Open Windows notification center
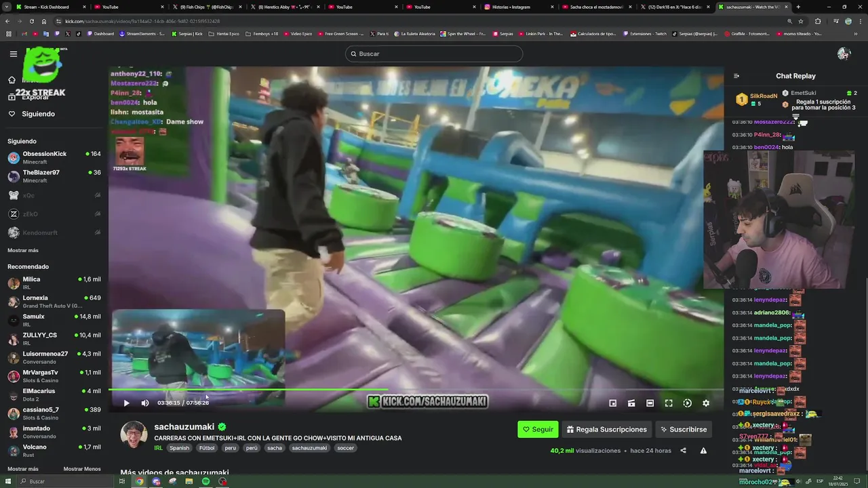 pyautogui.click(x=856, y=481)
